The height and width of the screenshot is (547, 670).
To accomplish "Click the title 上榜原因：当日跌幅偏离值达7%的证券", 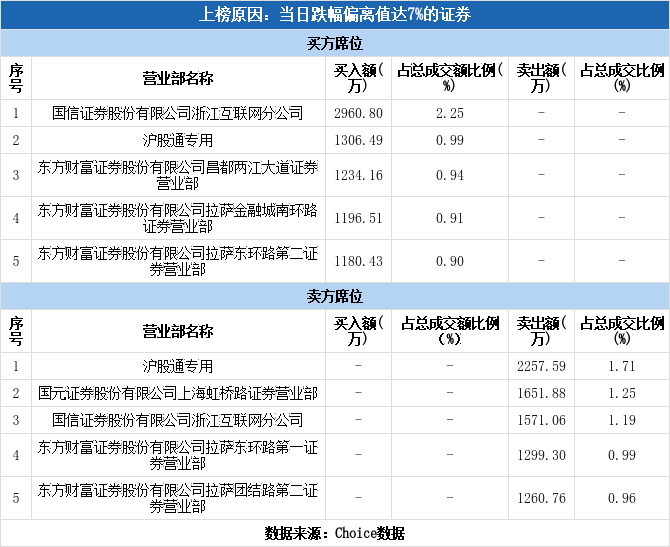I will [x=335, y=15].
